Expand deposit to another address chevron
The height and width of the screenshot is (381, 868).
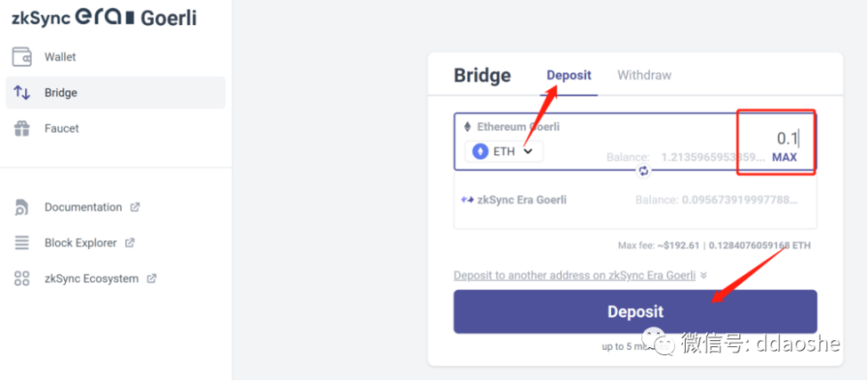coord(704,276)
